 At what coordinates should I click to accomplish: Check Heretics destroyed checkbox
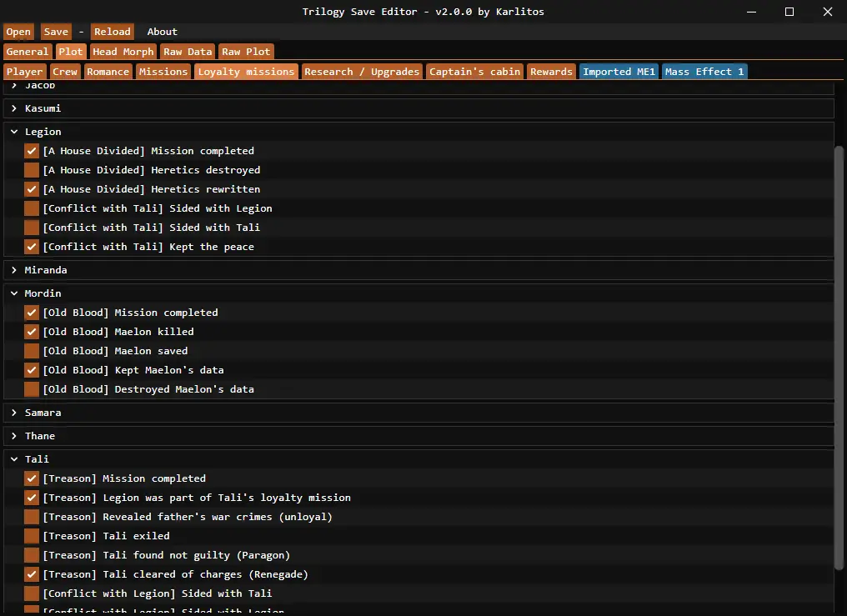tap(32, 170)
